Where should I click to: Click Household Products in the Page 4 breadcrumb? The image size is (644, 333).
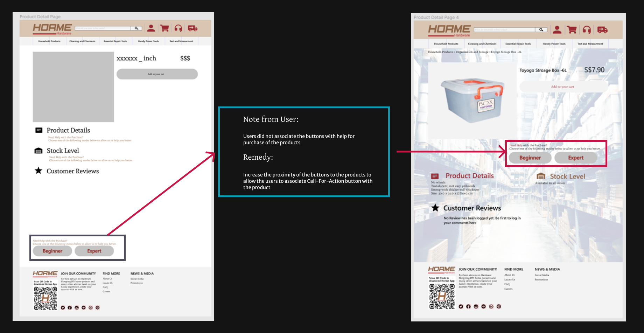click(440, 52)
